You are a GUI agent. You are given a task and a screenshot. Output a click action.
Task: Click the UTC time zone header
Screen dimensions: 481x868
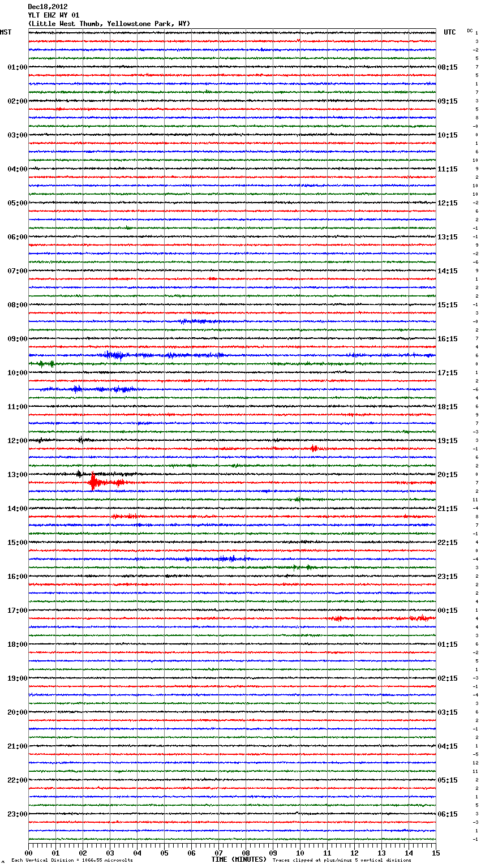(450, 32)
